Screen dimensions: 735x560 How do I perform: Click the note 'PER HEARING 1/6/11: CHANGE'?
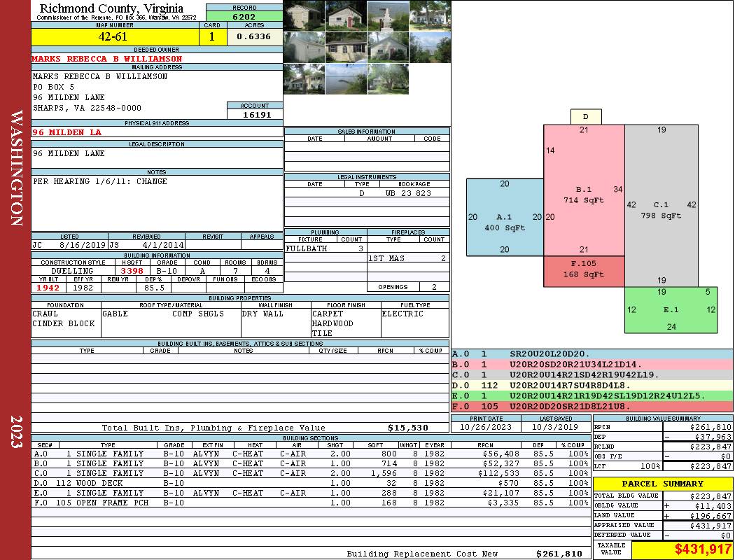pyautogui.click(x=100, y=181)
